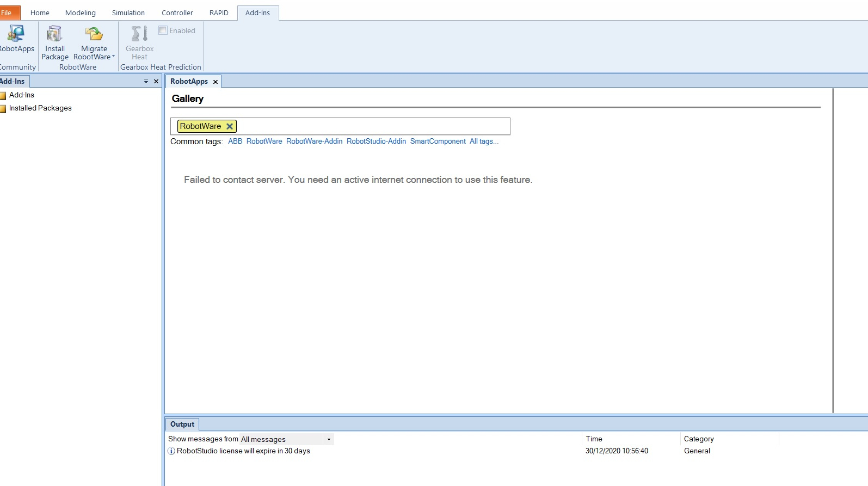Click the SmartComponent tag link
Screen dimensions: 868x486
pyautogui.click(x=438, y=142)
